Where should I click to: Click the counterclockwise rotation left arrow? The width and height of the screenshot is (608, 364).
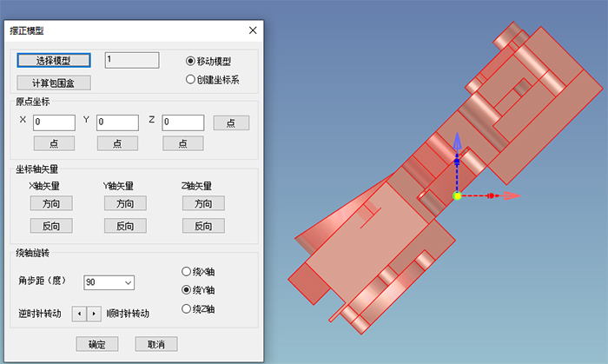tap(77, 313)
